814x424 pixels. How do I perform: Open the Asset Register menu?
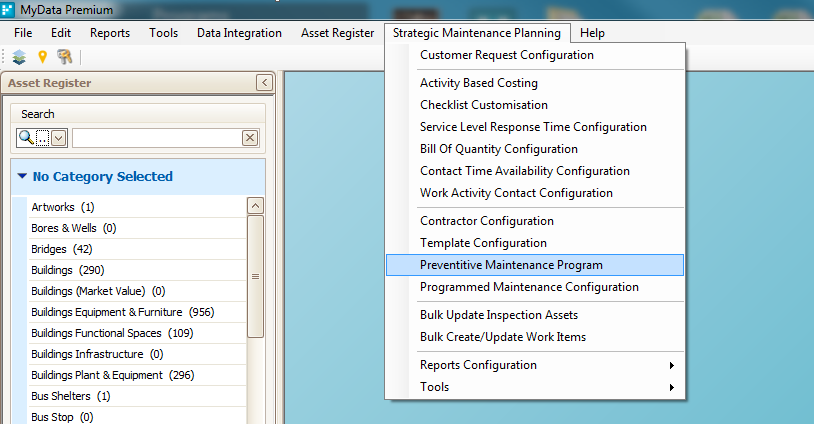[337, 33]
